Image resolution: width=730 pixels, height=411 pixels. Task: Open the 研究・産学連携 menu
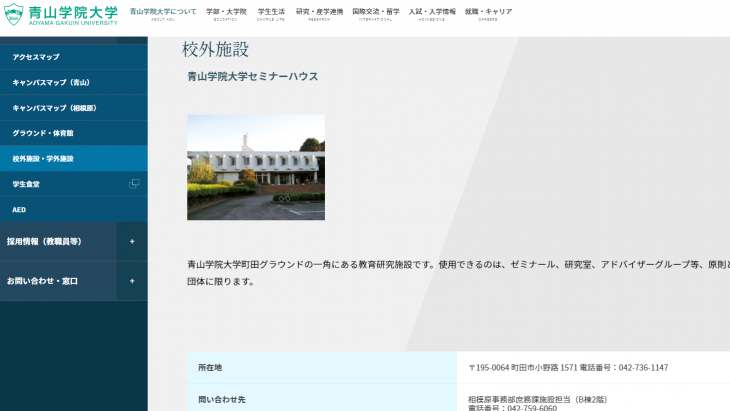click(x=319, y=14)
